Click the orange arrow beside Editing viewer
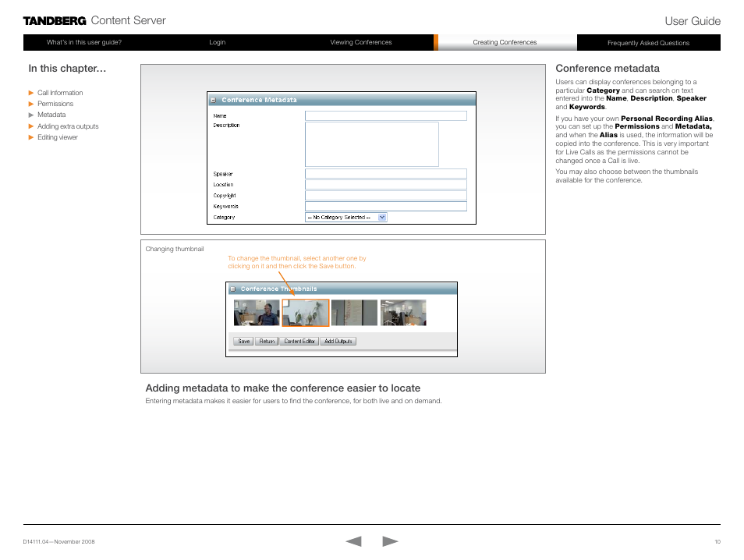Screen dimensions: 744x560 pos(31,137)
